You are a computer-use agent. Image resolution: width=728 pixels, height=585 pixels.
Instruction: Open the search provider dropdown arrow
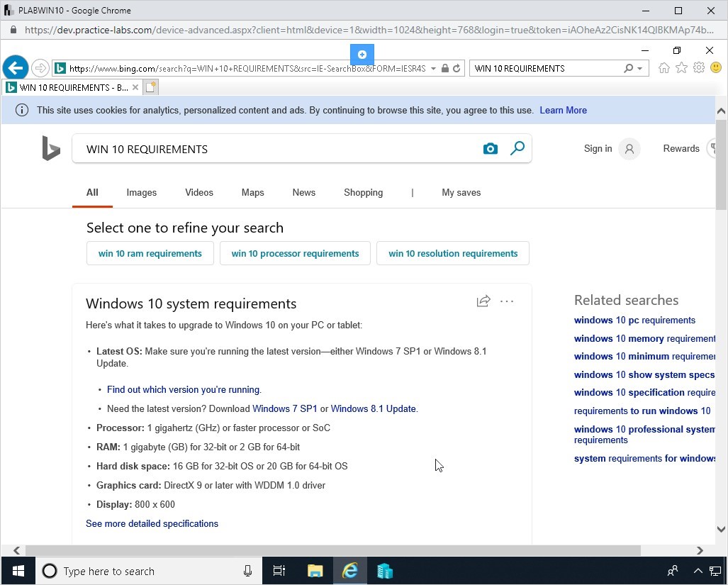pos(640,69)
